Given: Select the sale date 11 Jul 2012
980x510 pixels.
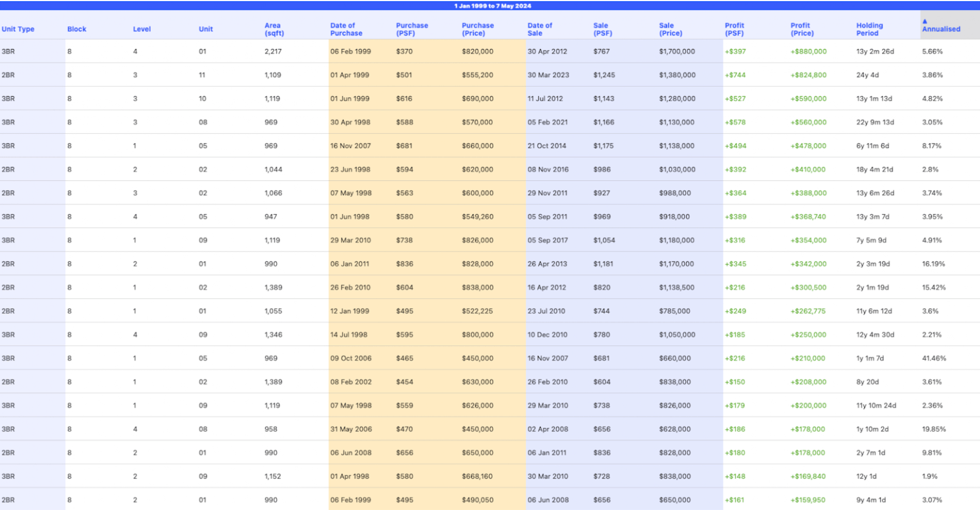Looking at the screenshot, I should (x=546, y=99).
